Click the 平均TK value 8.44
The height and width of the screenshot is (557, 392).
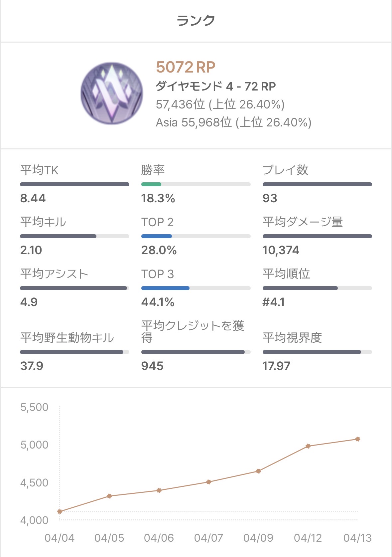point(33,198)
